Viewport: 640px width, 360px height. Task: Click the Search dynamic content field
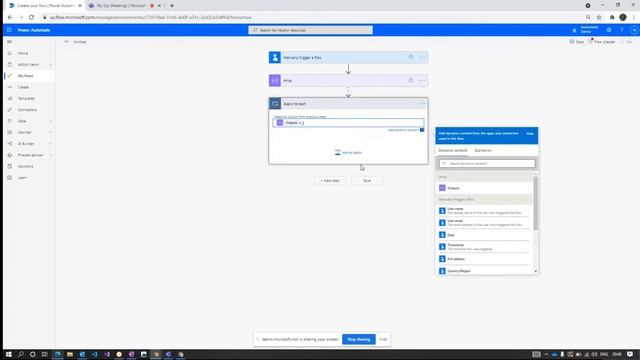[x=487, y=163]
